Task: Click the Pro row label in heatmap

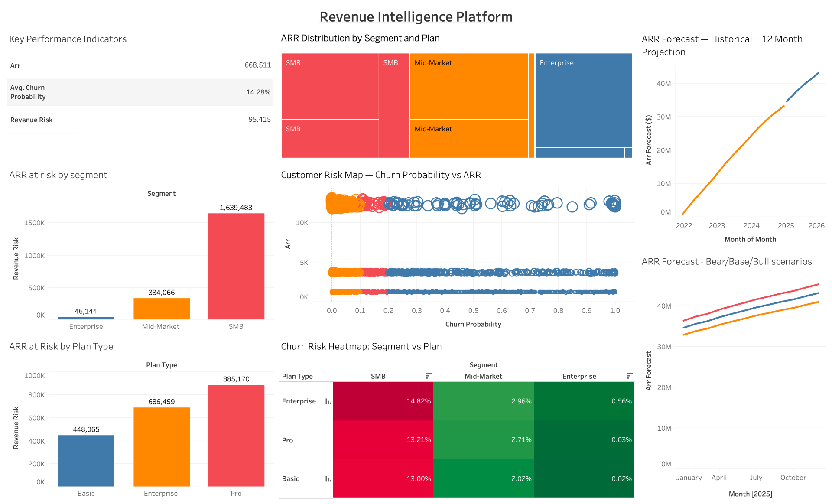Action: [287, 440]
